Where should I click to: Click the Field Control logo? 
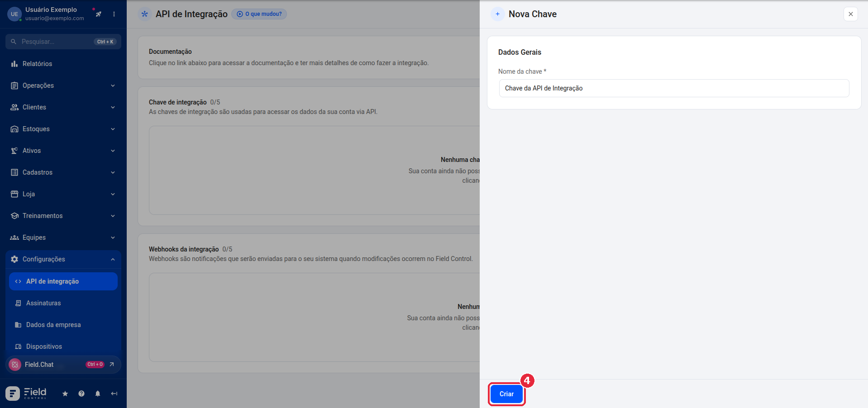[26, 394]
